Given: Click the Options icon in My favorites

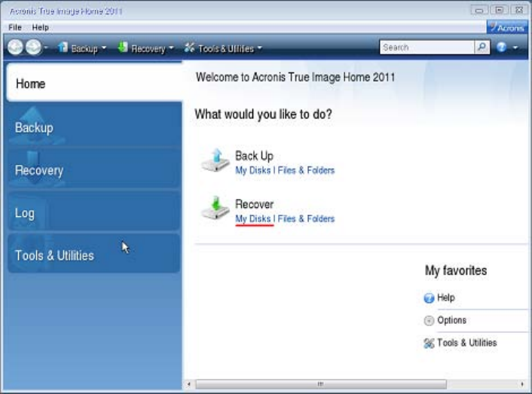Looking at the screenshot, I should tap(429, 320).
